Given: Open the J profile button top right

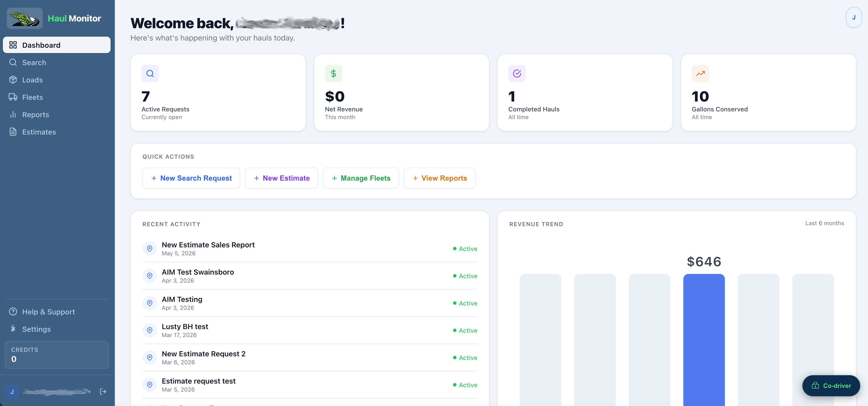Looking at the screenshot, I should pos(854,18).
